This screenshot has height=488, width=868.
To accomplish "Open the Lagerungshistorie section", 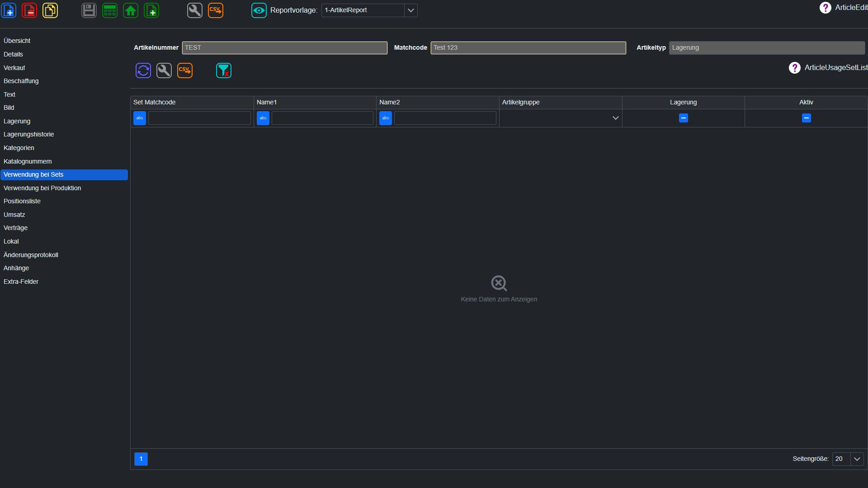I will pyautogui.click(x=64, y=134).
